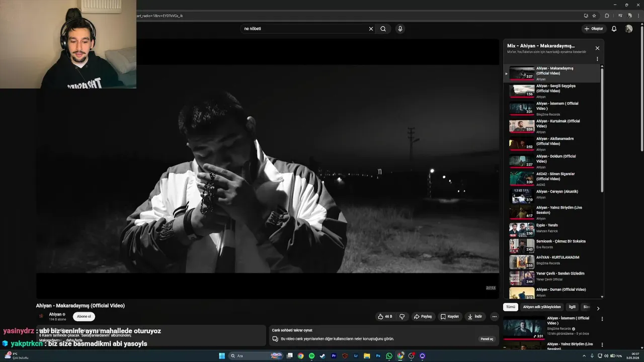Image resolution: width=644 pixels, height=362 pixels.
Task: Open YouTube notifications bell
Action: point(614,29)
